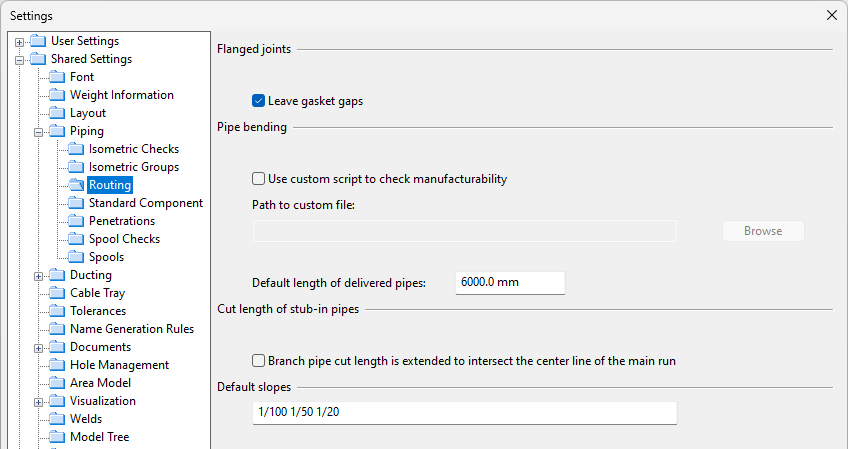Close the Settings dialog
The width and height of the screenshot is (848, 449).
pos(832,15)
